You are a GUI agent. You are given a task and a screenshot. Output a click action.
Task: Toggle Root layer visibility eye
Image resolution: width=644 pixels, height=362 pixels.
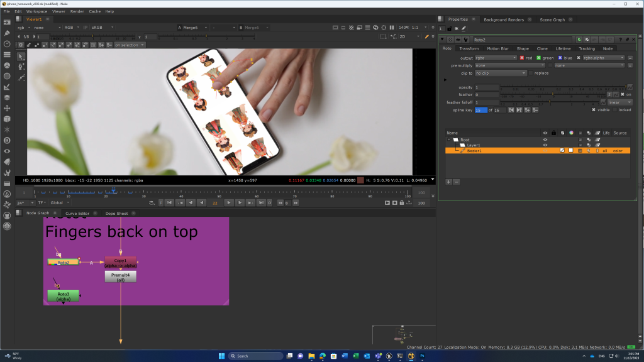pyautogui.click(x=545, y=140)
